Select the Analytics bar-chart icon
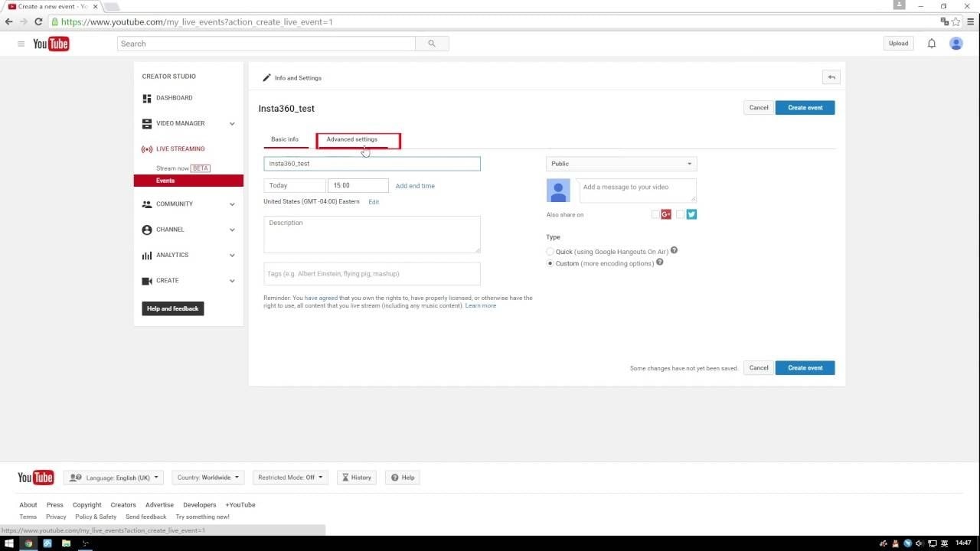980x551 pixels. [146, 255]
